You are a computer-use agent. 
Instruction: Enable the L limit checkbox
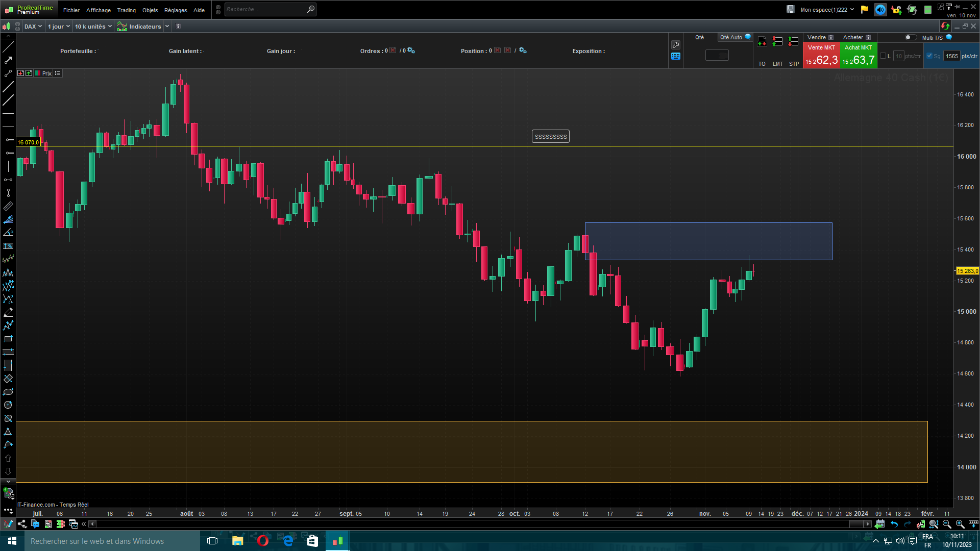[x=883, y=56]
